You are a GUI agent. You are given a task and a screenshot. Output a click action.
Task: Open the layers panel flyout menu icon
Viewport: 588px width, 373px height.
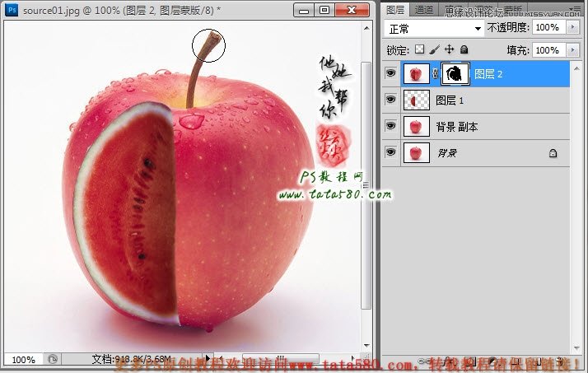pyautogui.click(x=575, y=8)
